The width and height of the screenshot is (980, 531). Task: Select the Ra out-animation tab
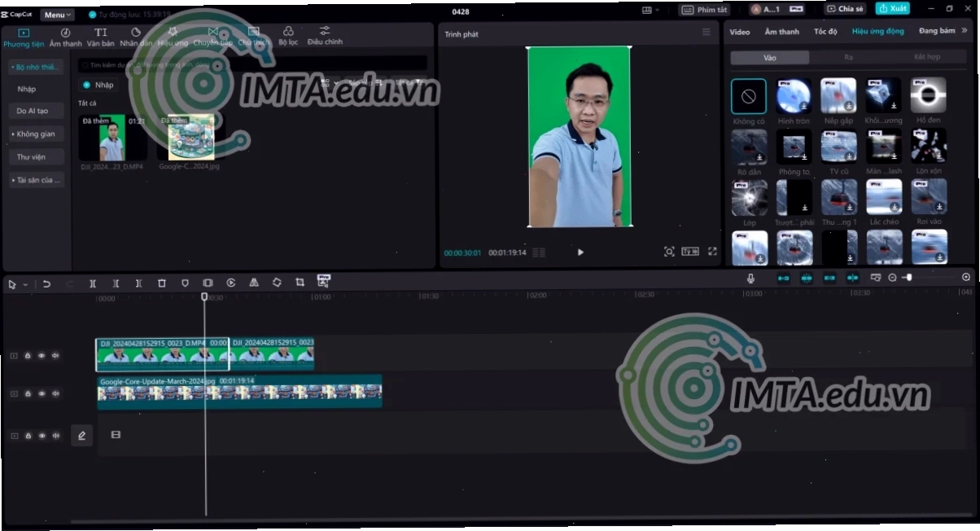[848, 58]
